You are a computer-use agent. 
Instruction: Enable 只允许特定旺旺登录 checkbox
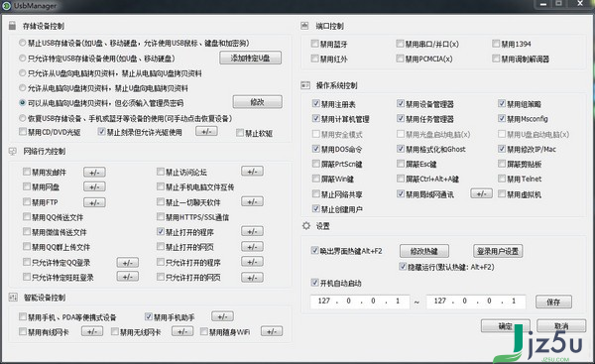[27, 277]
